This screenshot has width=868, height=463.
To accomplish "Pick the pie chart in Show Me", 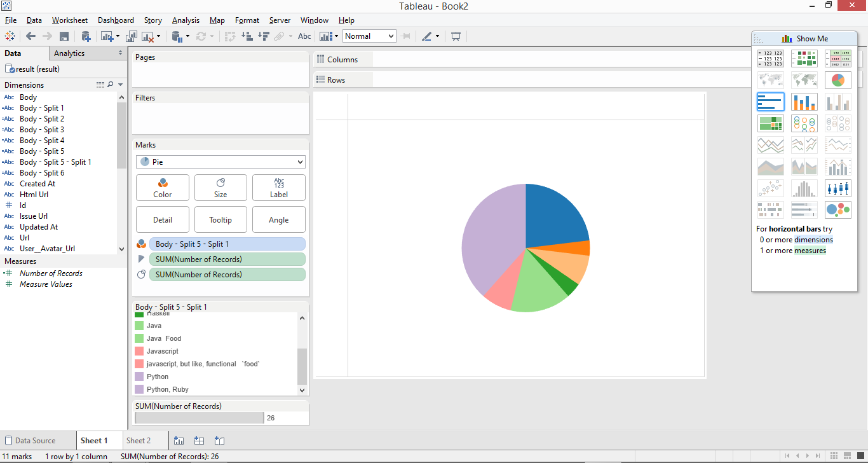I will tap(838, 80).
